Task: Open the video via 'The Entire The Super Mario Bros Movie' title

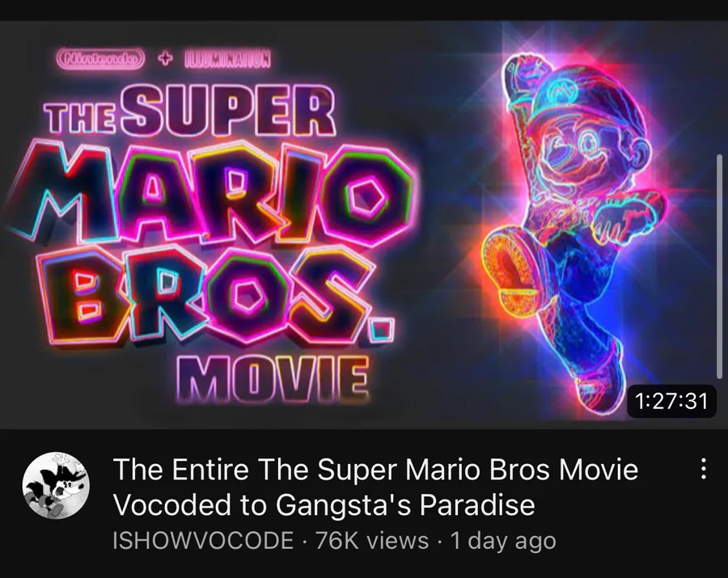Action: pos(375,469)
